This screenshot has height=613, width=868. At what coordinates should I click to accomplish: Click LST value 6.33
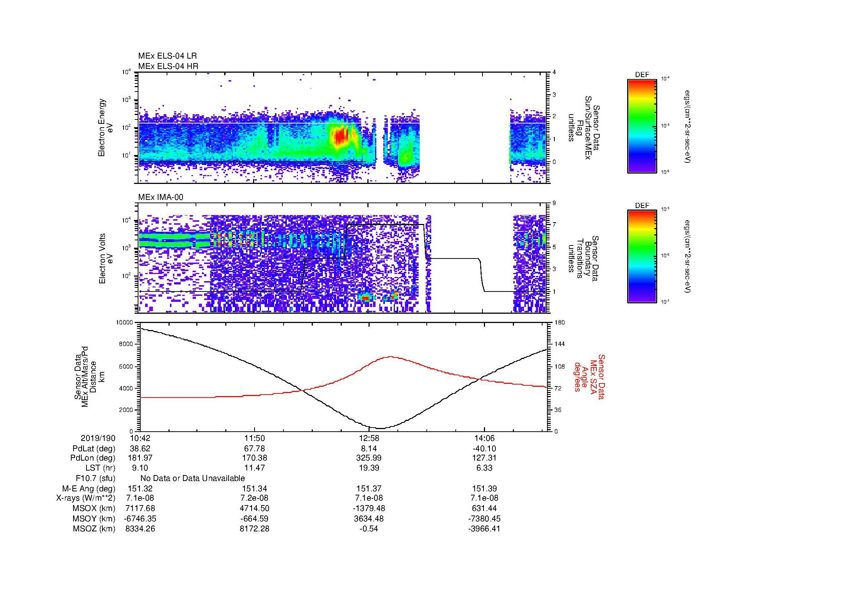484,468
